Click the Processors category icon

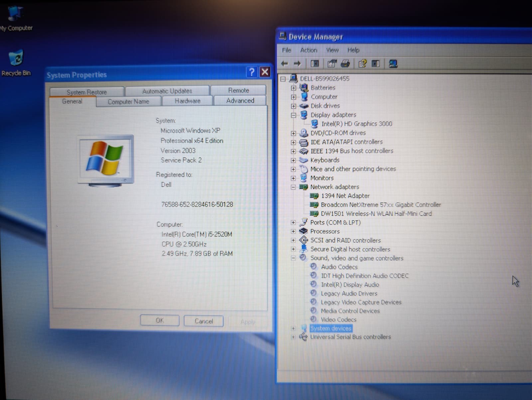tap(303, 231)
